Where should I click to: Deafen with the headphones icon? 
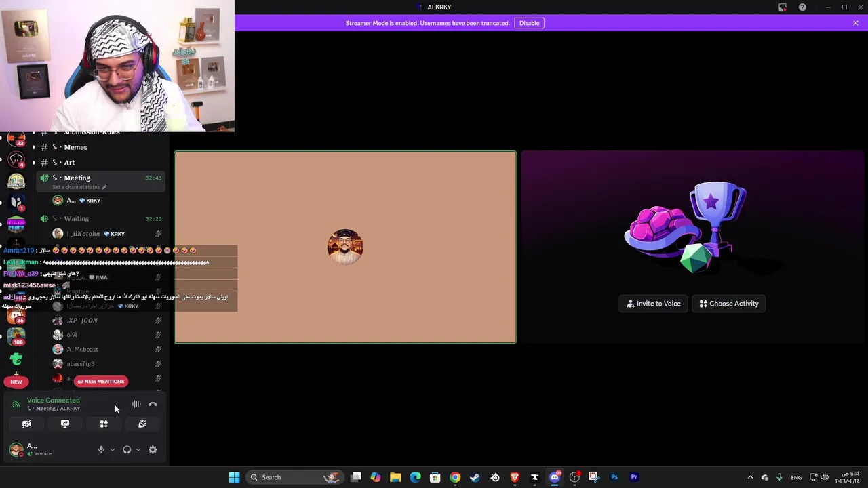tap(127, 449)
